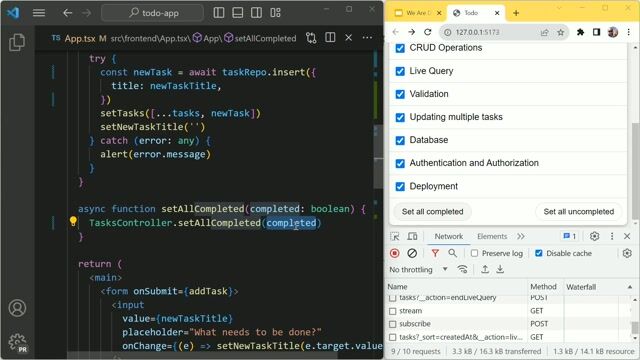Toggle the network filter funnel
Image resolution: width=640 pixels, height=360 pixels.
tap(435, 253)
